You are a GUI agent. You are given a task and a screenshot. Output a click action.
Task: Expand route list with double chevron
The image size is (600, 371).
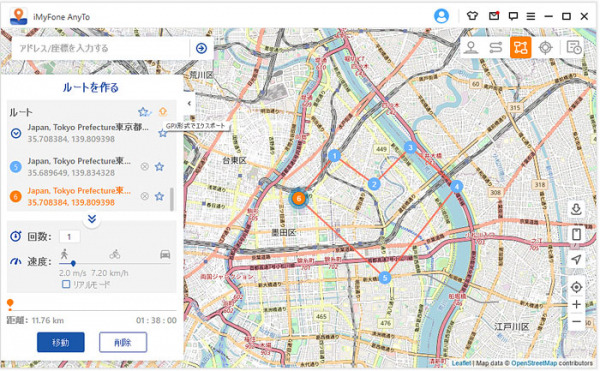(x=92, y=219)
